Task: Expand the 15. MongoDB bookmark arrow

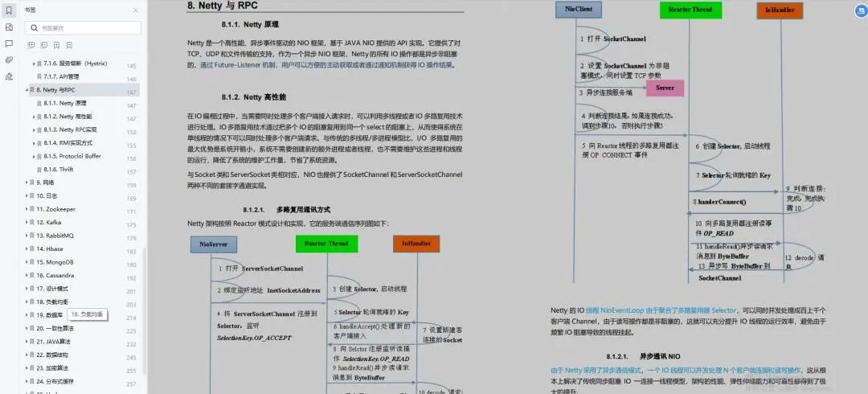Action: pyautogui.click(x=27, y=261)
